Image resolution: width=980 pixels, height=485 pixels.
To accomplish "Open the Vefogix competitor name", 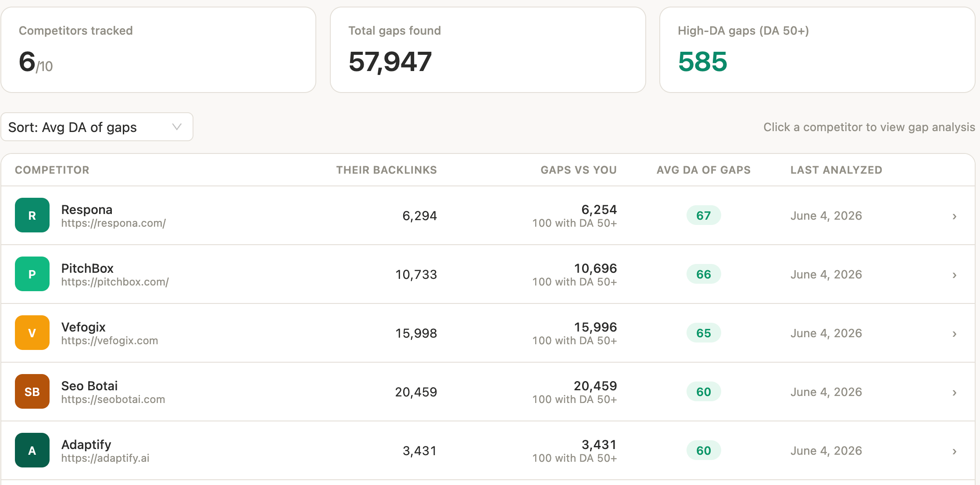I will tap(83, 327).
